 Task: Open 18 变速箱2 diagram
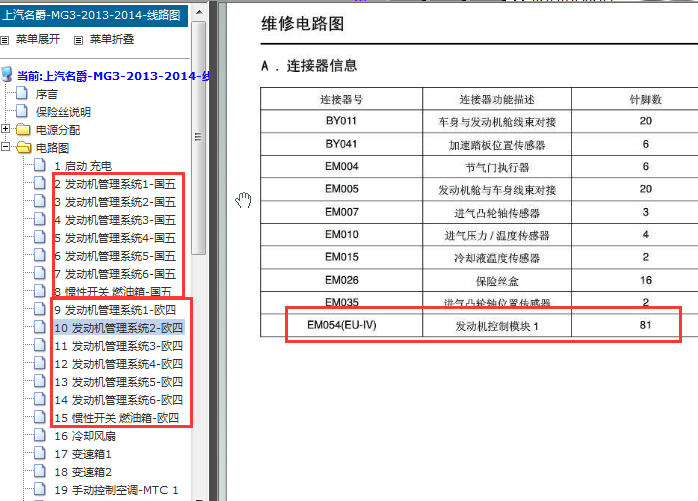(83, 472)
